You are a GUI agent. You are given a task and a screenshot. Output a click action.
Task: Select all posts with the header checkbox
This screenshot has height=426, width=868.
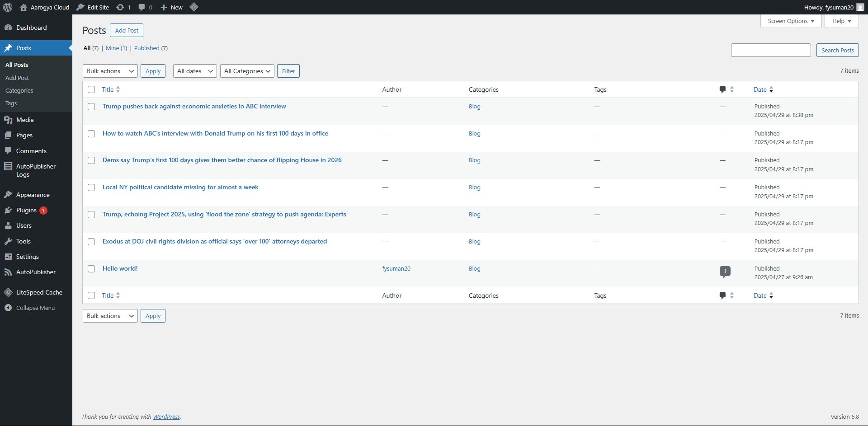tap(91, 89)
